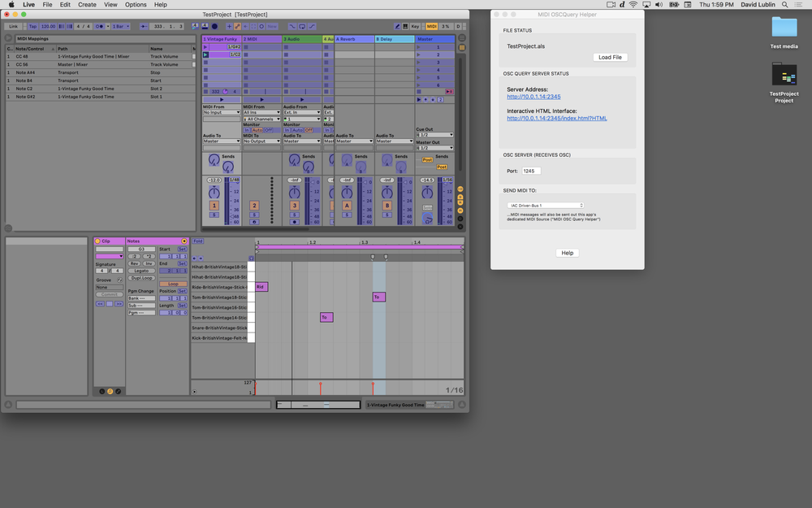The height and width of the screenshot is (508, 812).
Task: Nudge clip backward with the << button
Action: 100,304
